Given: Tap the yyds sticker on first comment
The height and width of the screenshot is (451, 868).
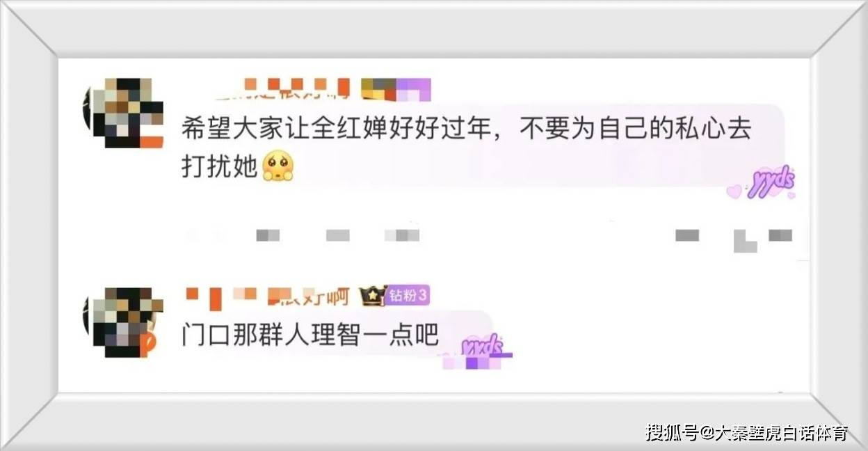Looking at the screenshot, I should point(771,183).
